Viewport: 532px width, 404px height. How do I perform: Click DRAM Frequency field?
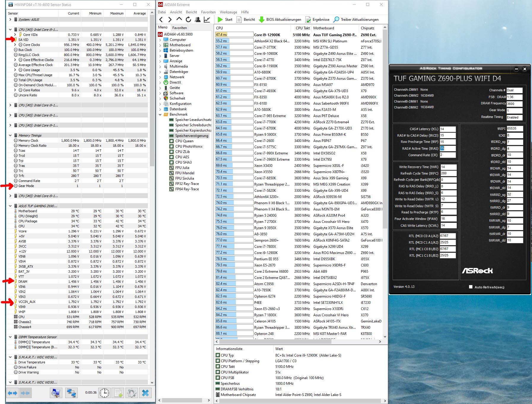514,104
